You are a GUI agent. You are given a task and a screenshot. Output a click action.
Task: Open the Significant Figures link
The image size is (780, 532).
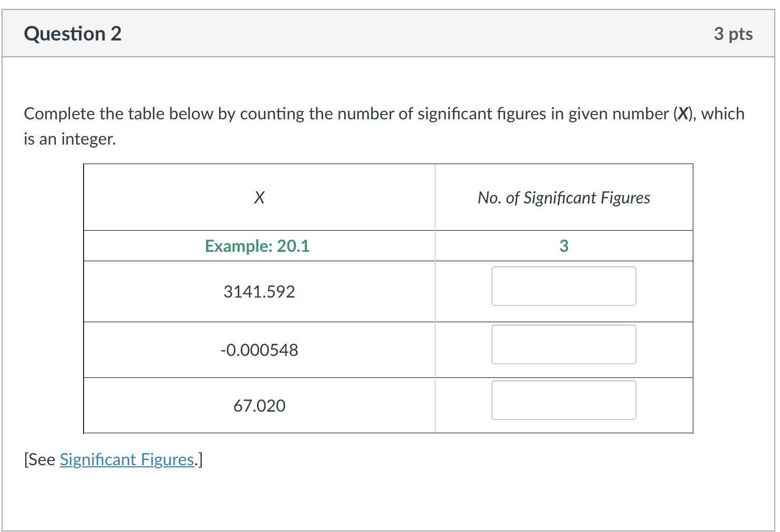(127, 459)
